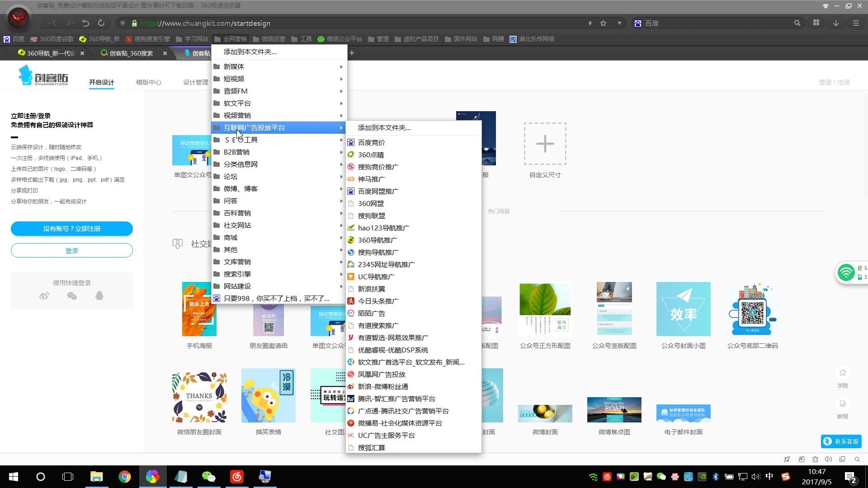Open 凤凰网广告投放 bookmark
The image size is (868, 488).
tap(413, 374)
